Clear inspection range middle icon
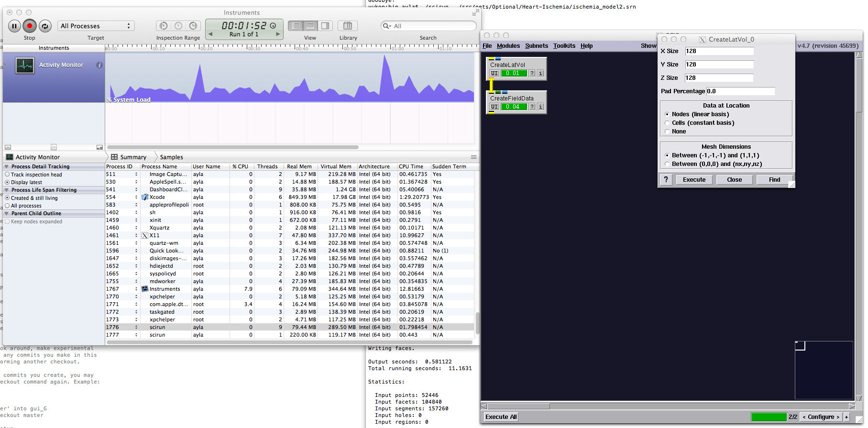Image resolution: width=868 pixels, height=428 pixels. [x=178, y=26]
